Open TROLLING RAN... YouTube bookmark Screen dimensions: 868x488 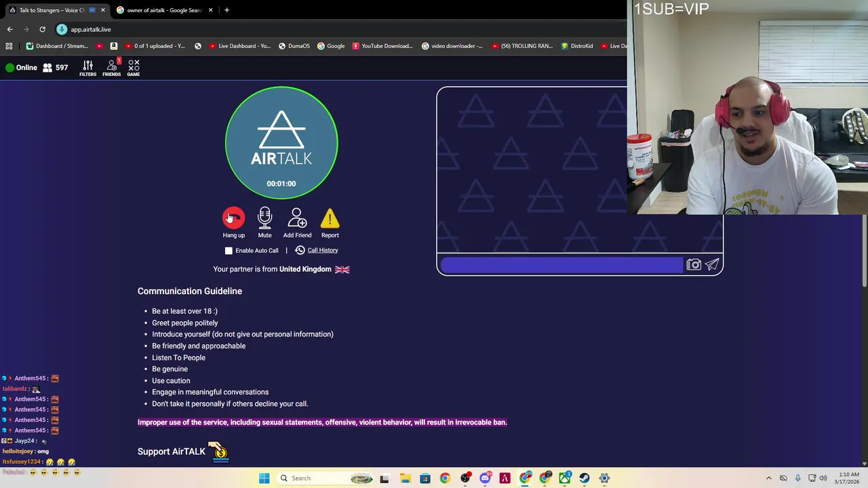pyautogui.click(x=521, y=46)
